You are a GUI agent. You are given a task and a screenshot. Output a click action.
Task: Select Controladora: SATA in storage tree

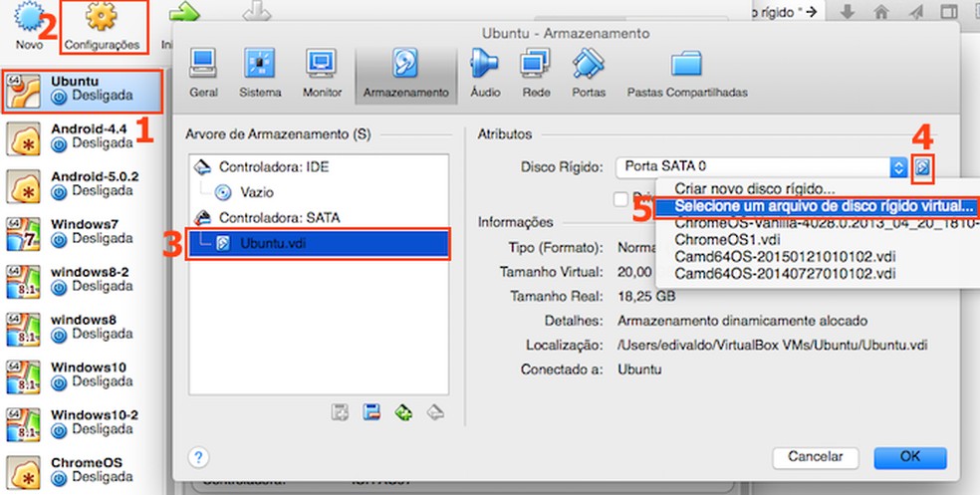point(319,217)
